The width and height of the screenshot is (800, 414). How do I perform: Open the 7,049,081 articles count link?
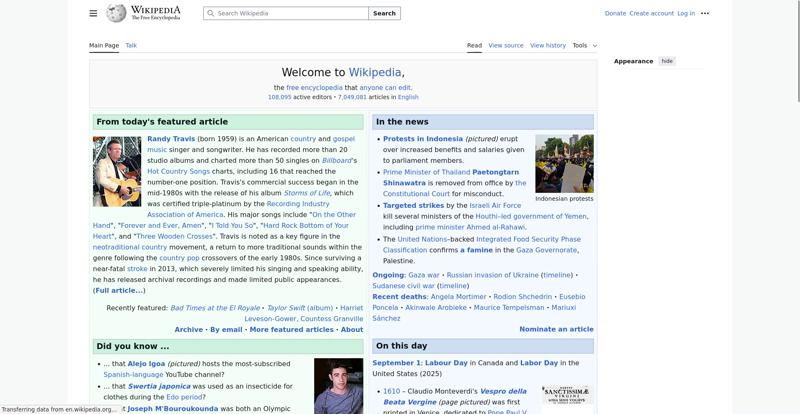click(352, 97)
